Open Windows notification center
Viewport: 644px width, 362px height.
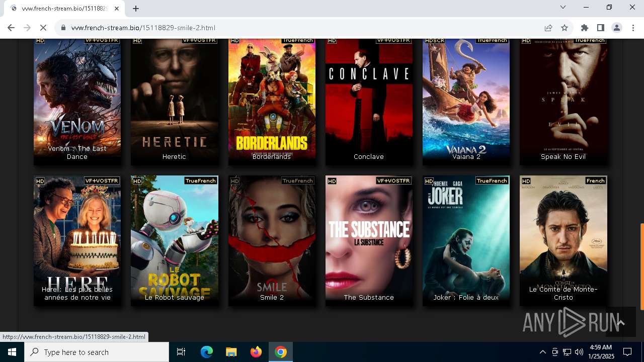click(627, 352)
